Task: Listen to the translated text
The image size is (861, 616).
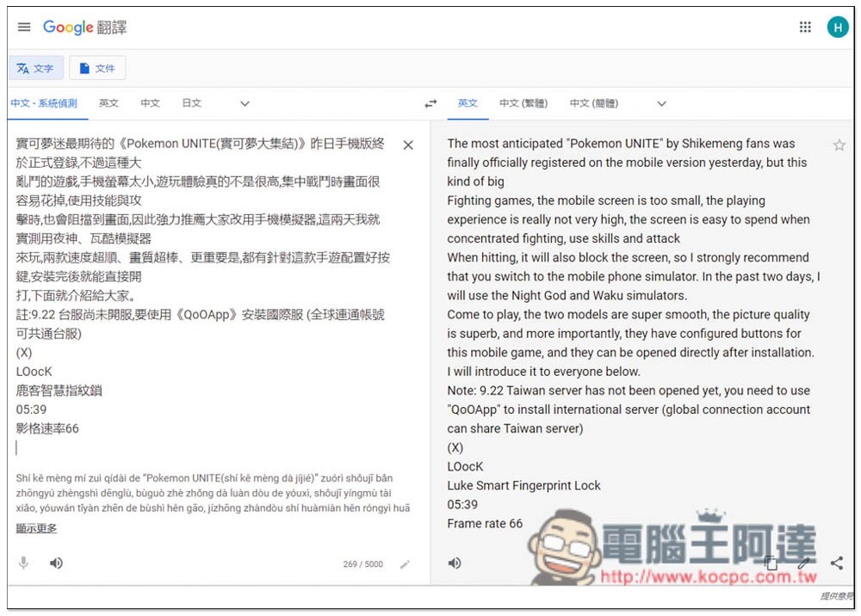Action: point(455,563)
